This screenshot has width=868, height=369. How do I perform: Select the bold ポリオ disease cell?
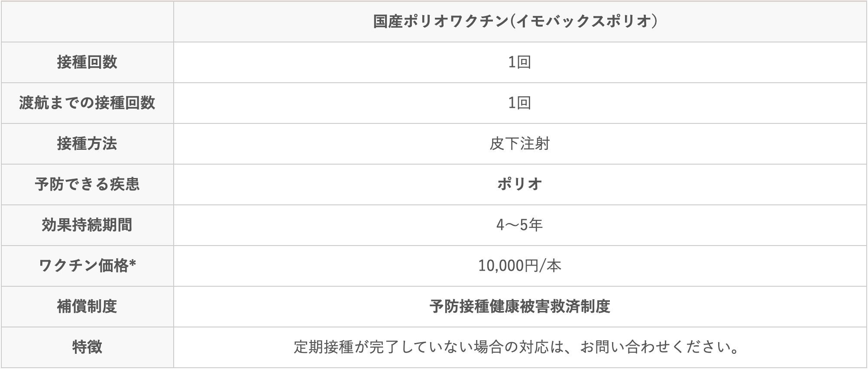tap(519, 184)
